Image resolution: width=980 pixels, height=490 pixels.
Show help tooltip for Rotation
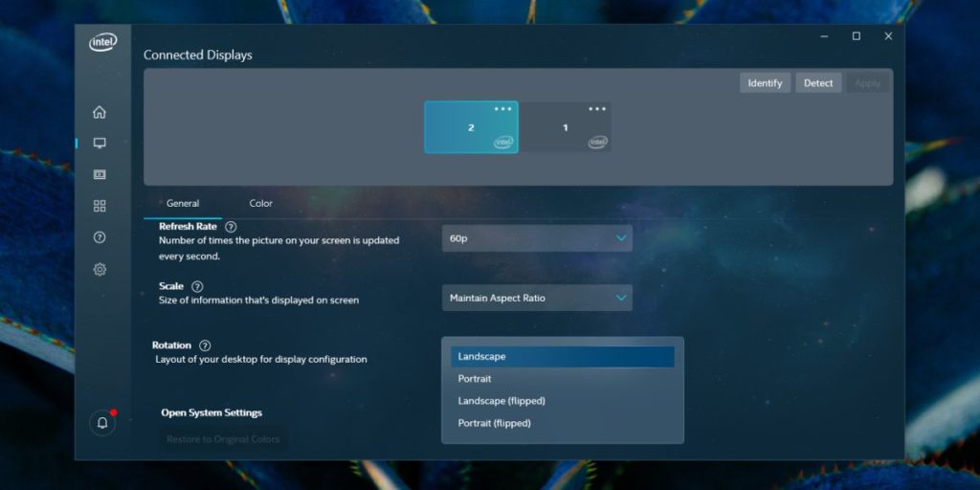point(205,345)
